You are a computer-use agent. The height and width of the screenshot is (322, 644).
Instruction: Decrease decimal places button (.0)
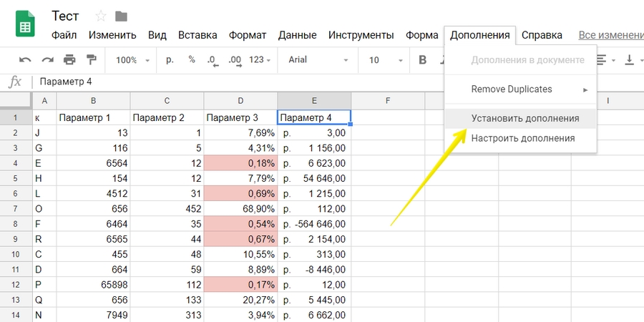211,60
